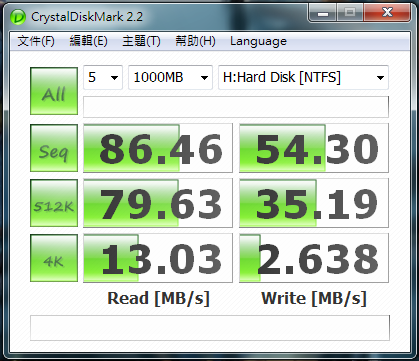Image resolution: width=419 pixels, height=361 pixels.
Task: Click the Seq read result 86.46
Action: point(158,148)
